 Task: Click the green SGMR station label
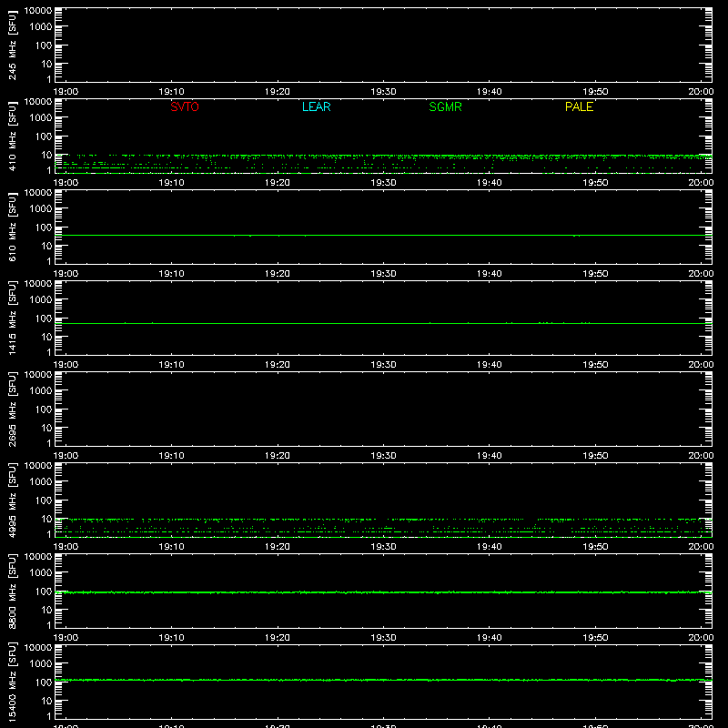pos(445,106)
